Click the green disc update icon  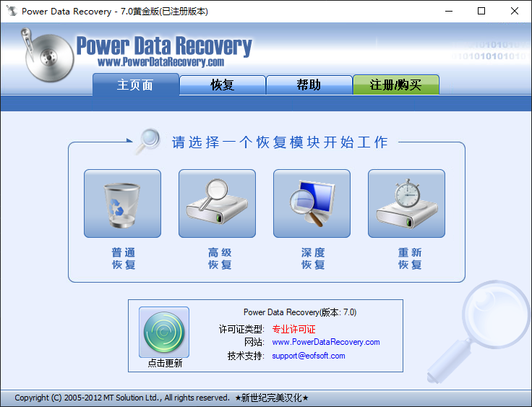pos(164,332)
